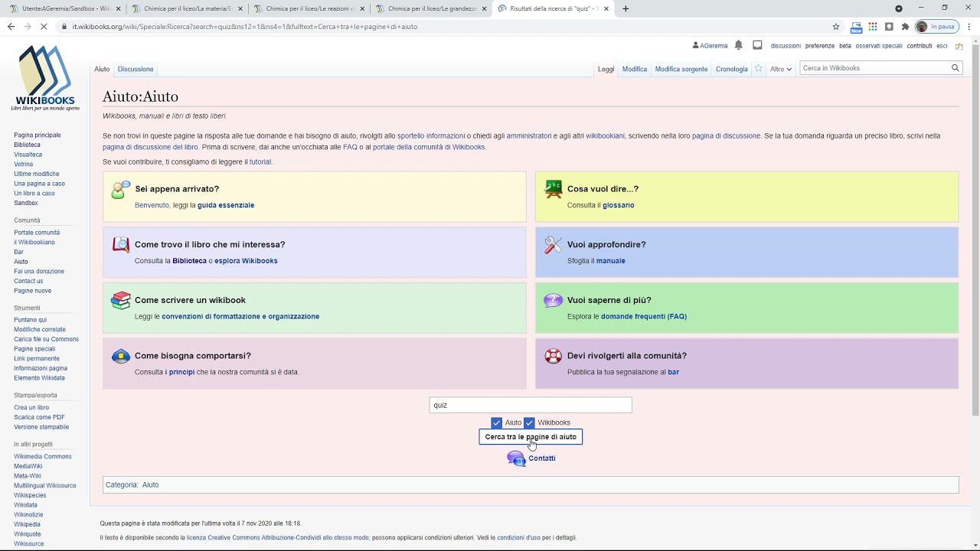
Task: Click the stacked books icon
Action: click(x=121, y=300)
